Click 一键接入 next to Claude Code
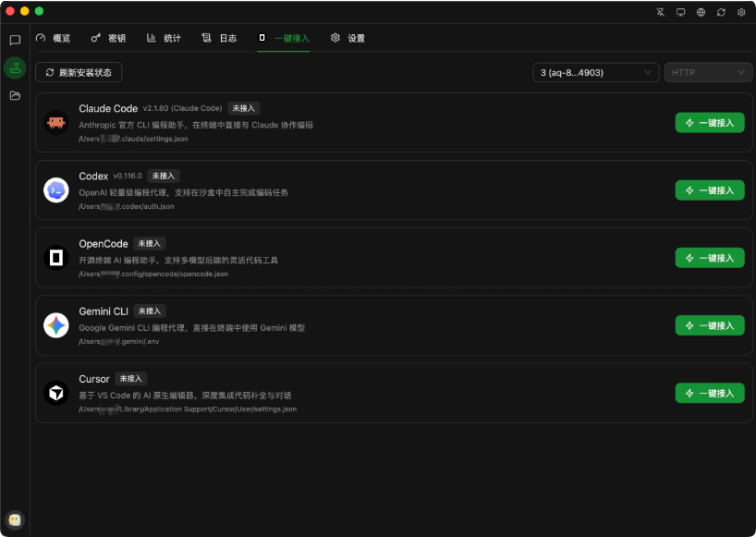The image size is (756, 537). [x=710, y=121]
